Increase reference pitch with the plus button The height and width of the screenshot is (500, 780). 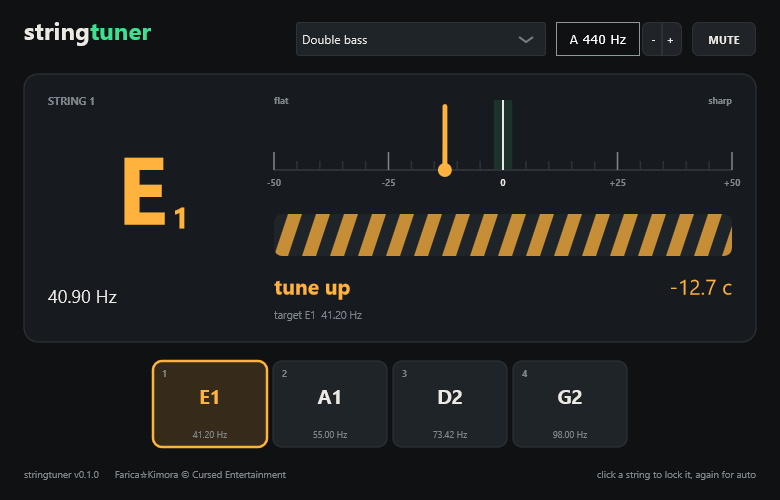pyautogui.click(x=671, y=40)
